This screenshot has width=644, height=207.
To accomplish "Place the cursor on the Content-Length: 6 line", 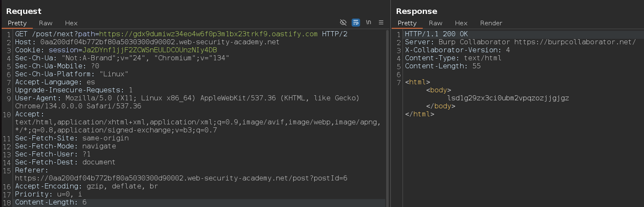I will pos(50,202).
